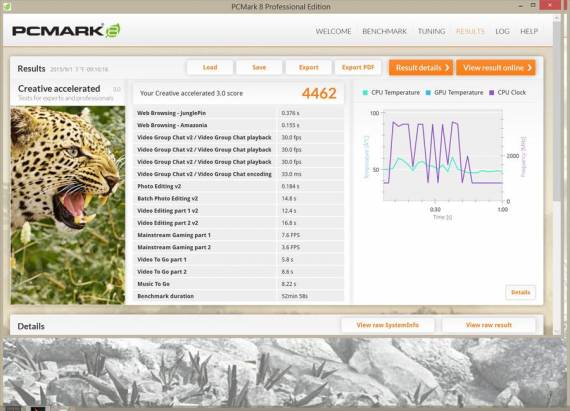Image resolution: width=570 pixels, height=411 pixels.
Task: Select the Video Editing part 1 v2 row
Action: coord(239,211)
